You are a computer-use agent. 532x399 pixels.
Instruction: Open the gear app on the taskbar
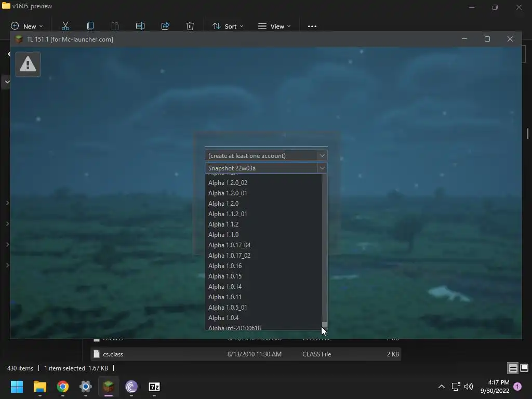pyautogui.click(x=86, y=387)
